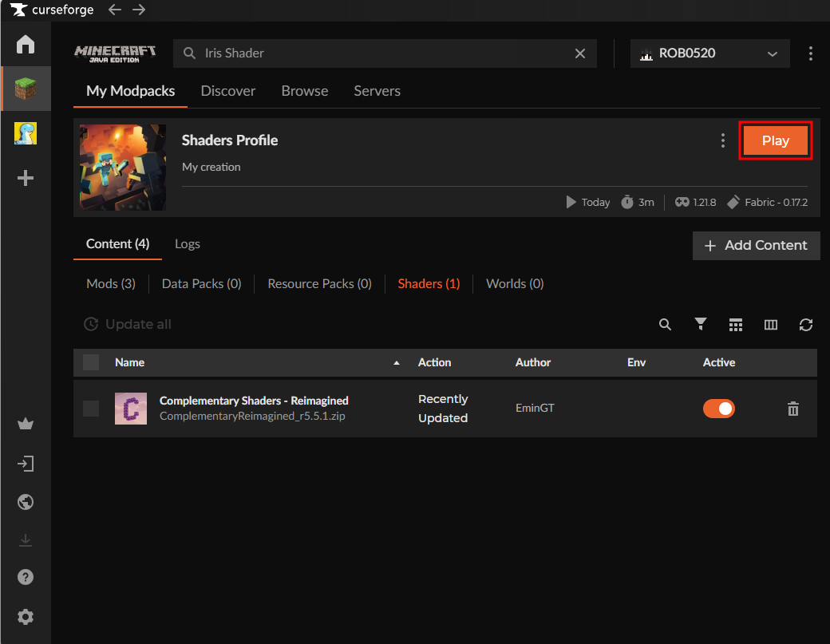Show the Worlds (0) category

[x=515, y=284]
